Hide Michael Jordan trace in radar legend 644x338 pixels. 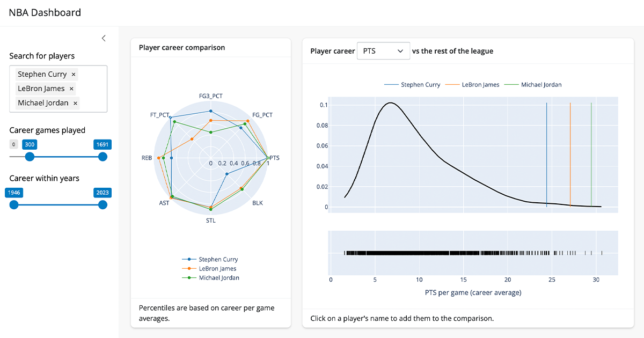[x=219, y=278]
